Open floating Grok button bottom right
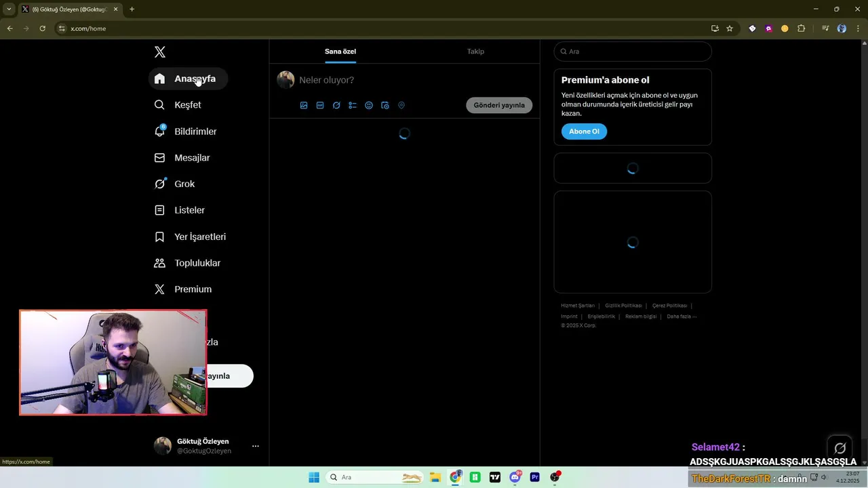 (840, 448)
